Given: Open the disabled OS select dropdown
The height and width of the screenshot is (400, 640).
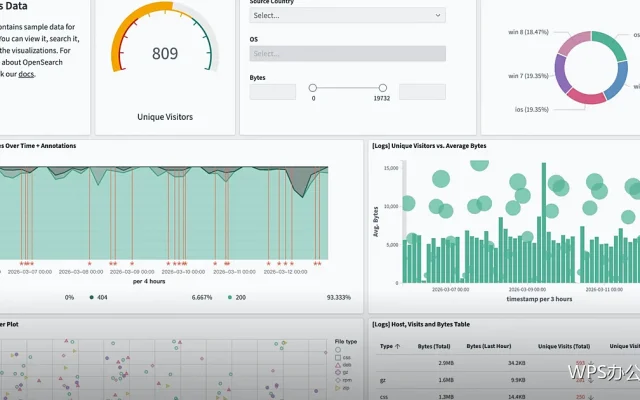Looking at the screenshot, I should 347,53.
